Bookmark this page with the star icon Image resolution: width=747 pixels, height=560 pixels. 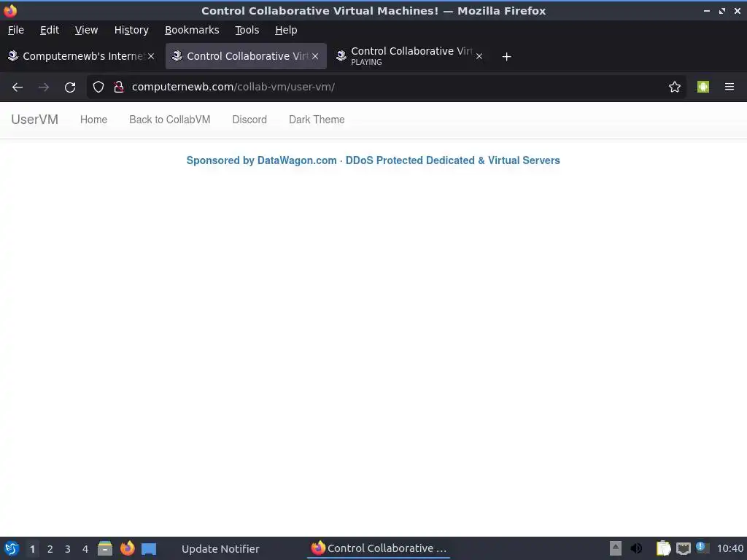[675, 87]
